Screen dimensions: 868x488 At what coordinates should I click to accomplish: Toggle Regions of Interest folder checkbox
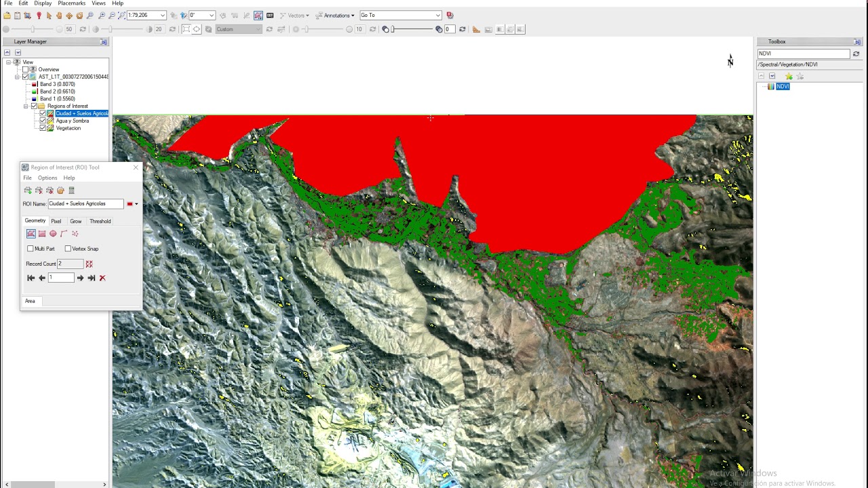34,106
